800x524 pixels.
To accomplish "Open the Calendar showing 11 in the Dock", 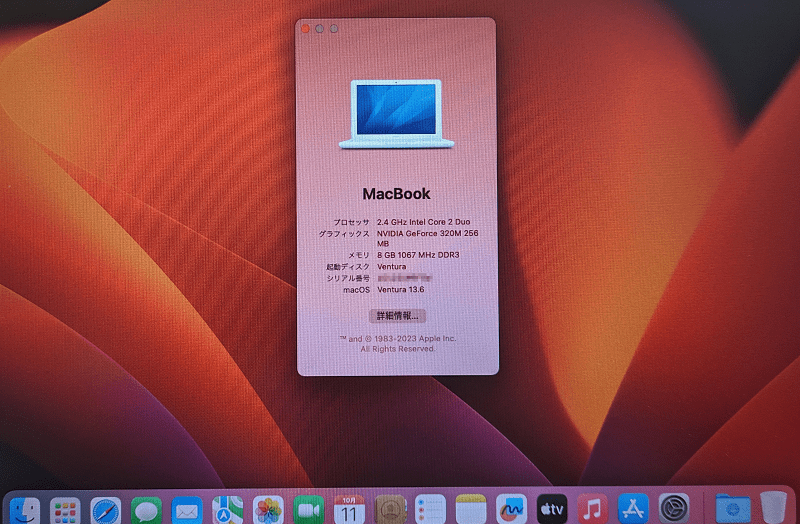I will coord(349,510).
